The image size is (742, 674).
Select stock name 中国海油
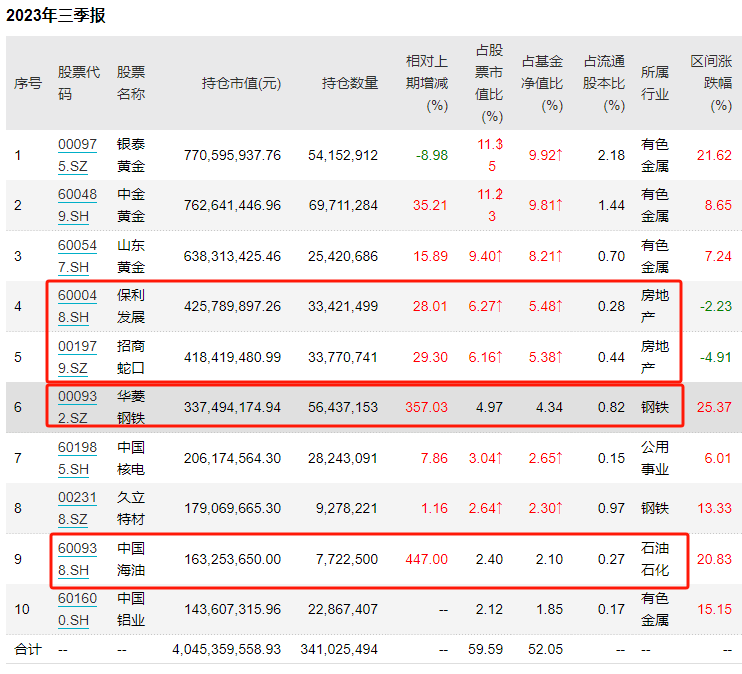[x=131, y=559]
